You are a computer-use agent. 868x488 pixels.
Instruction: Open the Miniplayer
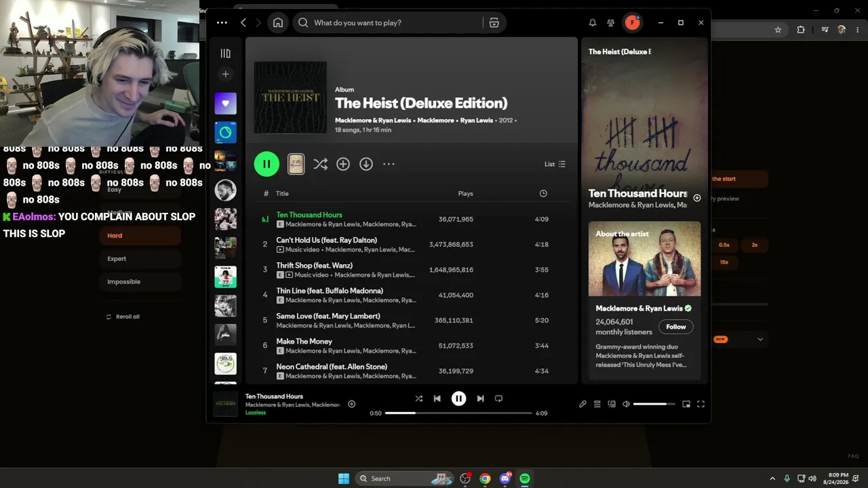(x=686, y=404)
